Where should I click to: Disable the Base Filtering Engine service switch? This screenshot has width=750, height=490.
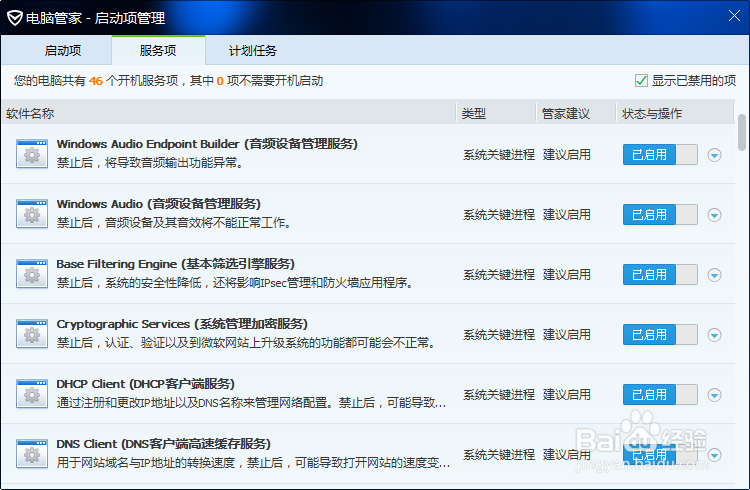(660, 275)
